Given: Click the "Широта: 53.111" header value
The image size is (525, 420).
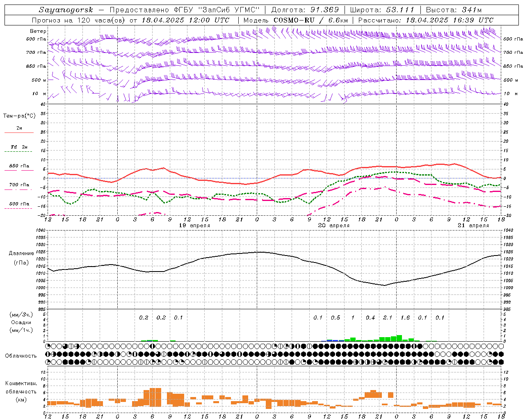Looking at the screenshot, I should coord(382,10).
